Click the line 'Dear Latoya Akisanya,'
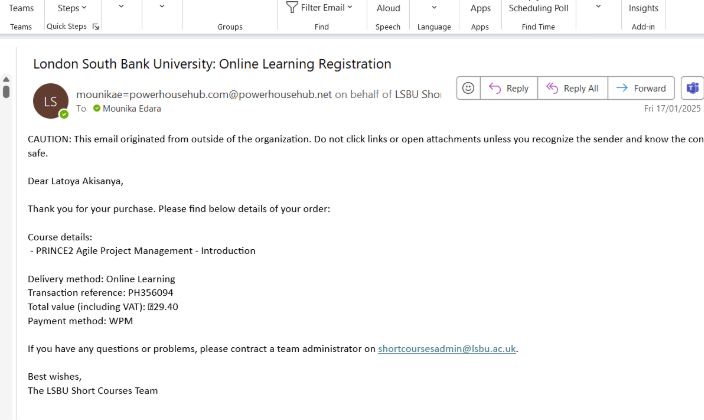This screenshot has width=704, height=420. click(75, 181)
